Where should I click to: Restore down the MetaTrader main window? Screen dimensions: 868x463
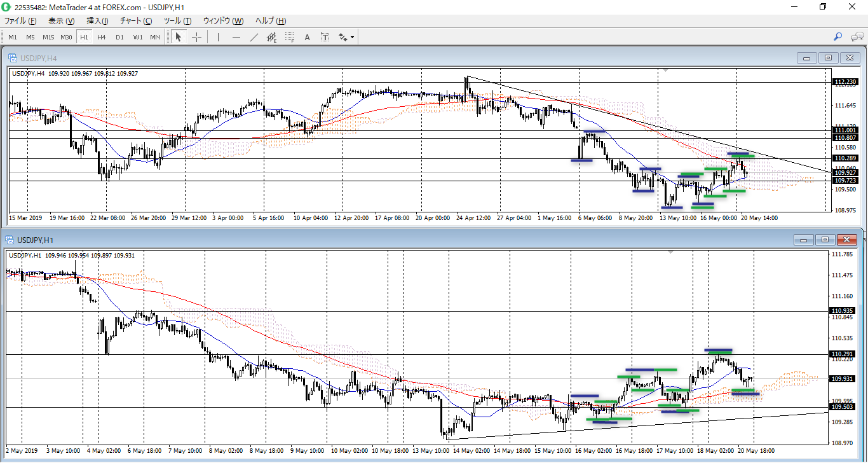pos(823,6)
